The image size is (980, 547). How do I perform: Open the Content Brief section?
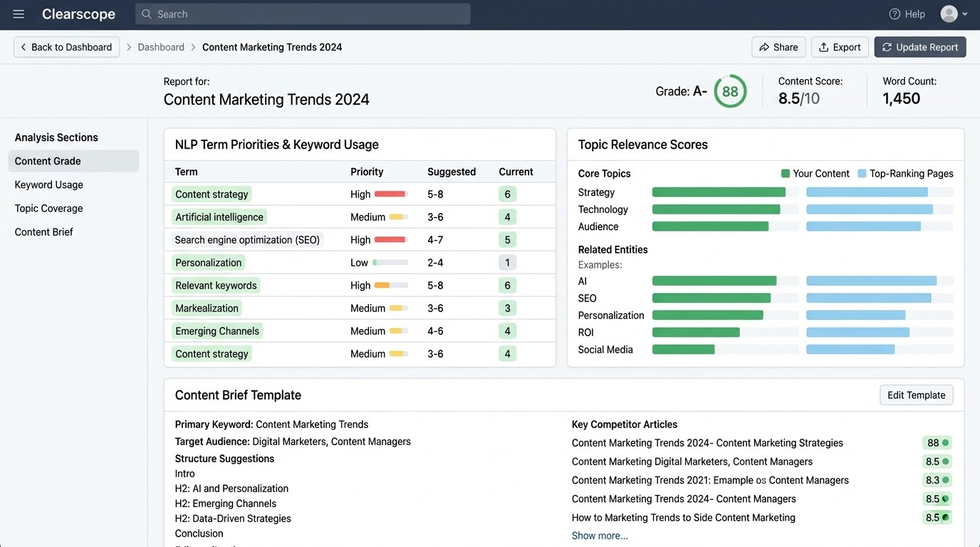click(44, 231)
